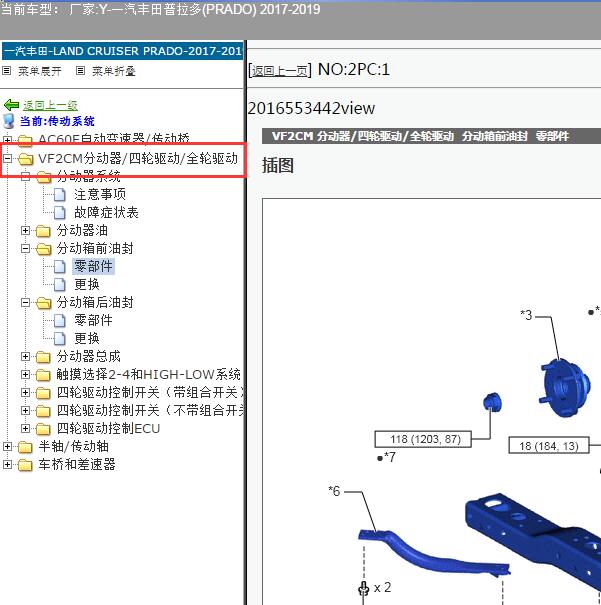Collapse the 分动器系统 node
The image size is (601, 605).
(x=25, y=177)
